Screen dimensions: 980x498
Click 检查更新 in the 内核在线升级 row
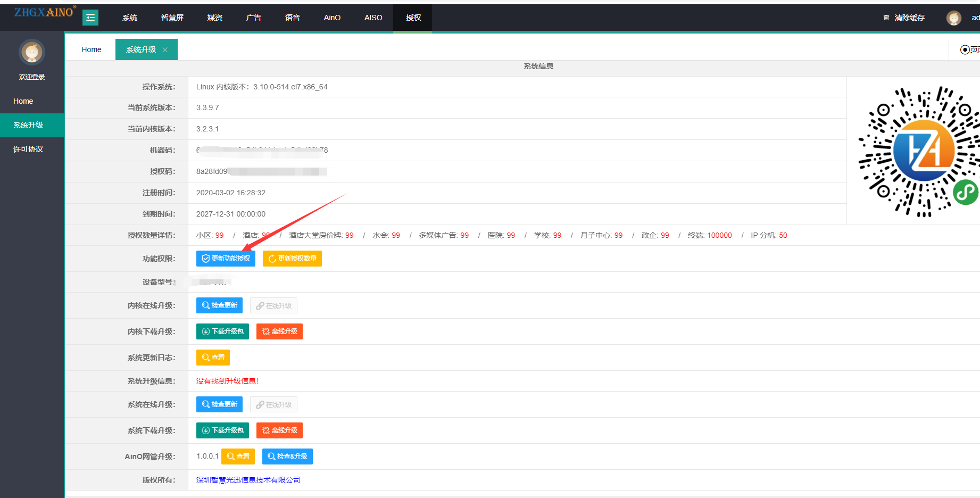(x=219, y=305)
